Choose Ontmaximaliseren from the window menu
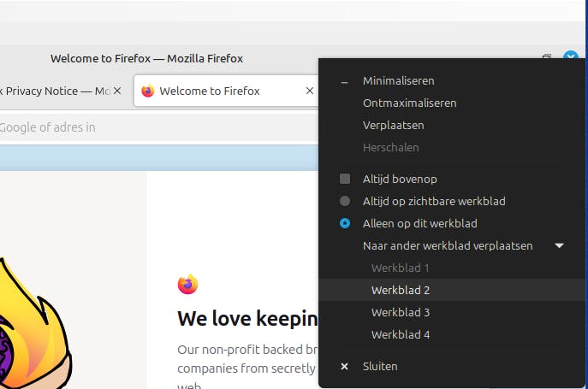 click(409, 103)
